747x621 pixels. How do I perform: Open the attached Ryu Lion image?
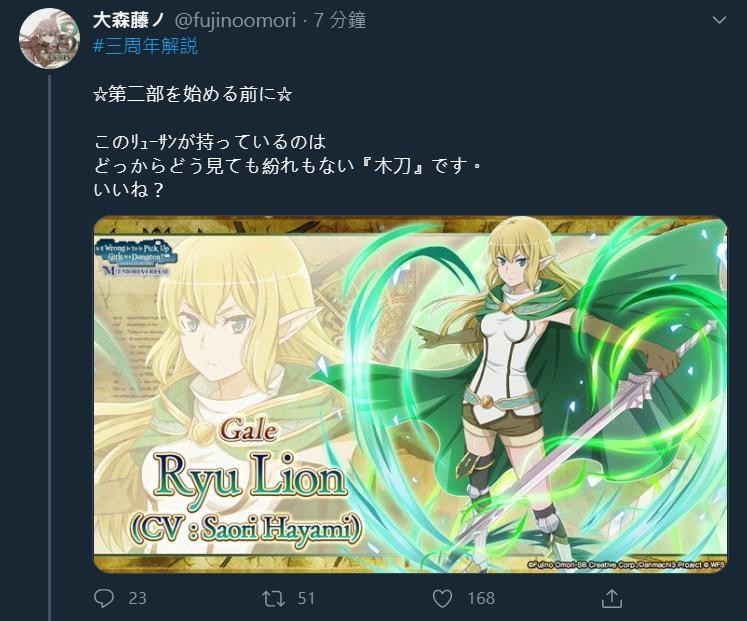410,394
